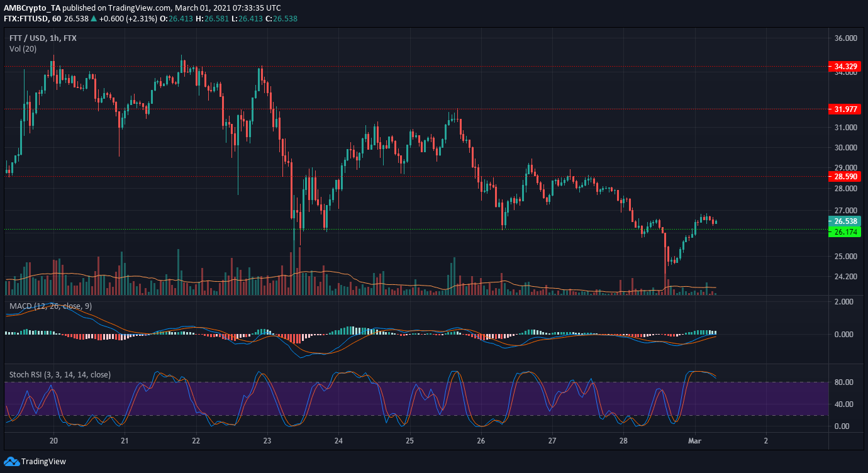The height and width of the screenshot is (473, 868).
Task: Click the date label 25 on time axis
Action: (409, 440)
